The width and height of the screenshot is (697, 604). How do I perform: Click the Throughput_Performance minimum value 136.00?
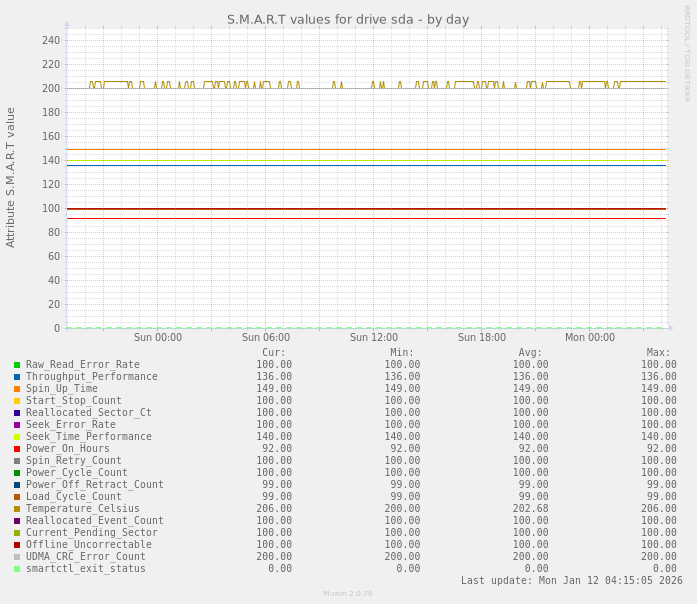pos(402,376)
